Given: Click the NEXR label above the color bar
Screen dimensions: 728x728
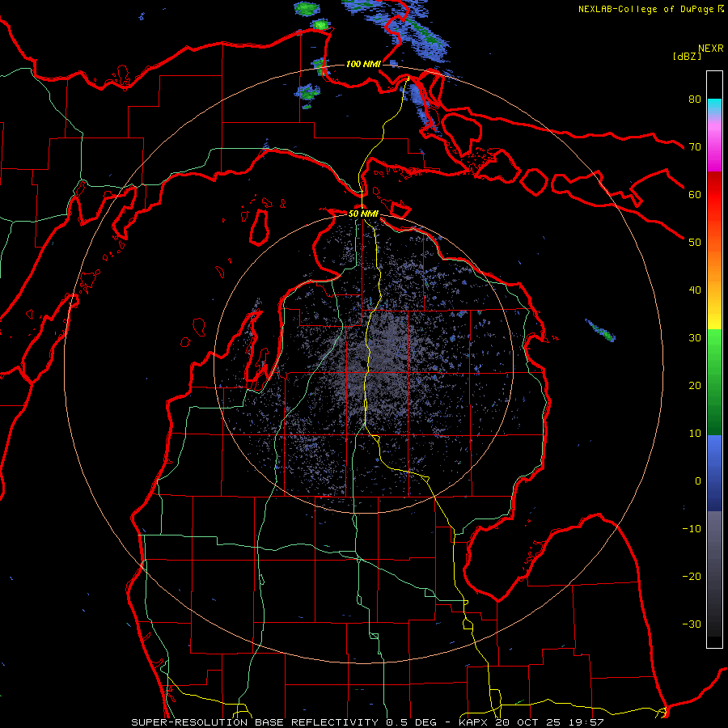Looking at the screenshot, I should [711, 49].
